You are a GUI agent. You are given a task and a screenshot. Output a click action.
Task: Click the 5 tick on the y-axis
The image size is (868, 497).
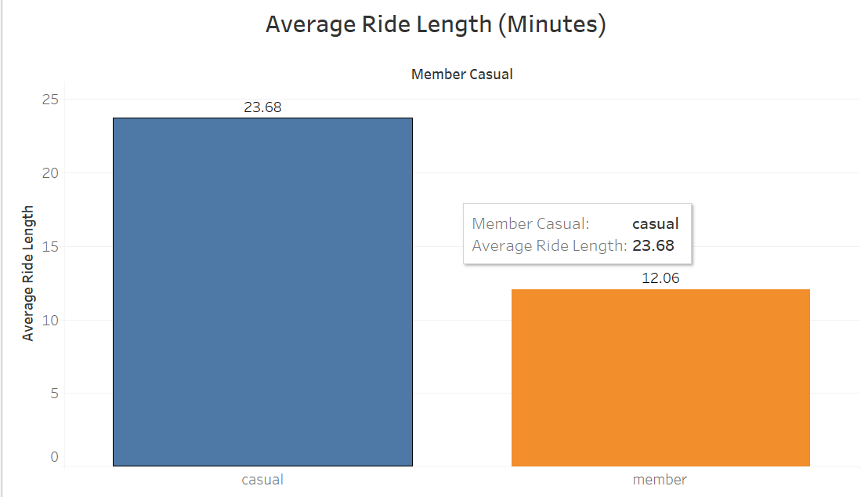click(x=54, y=394)
